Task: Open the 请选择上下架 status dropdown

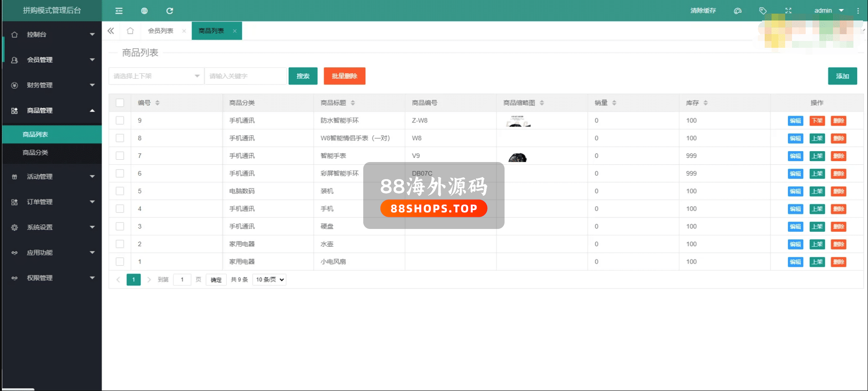Action: click(x=156, y=76)
